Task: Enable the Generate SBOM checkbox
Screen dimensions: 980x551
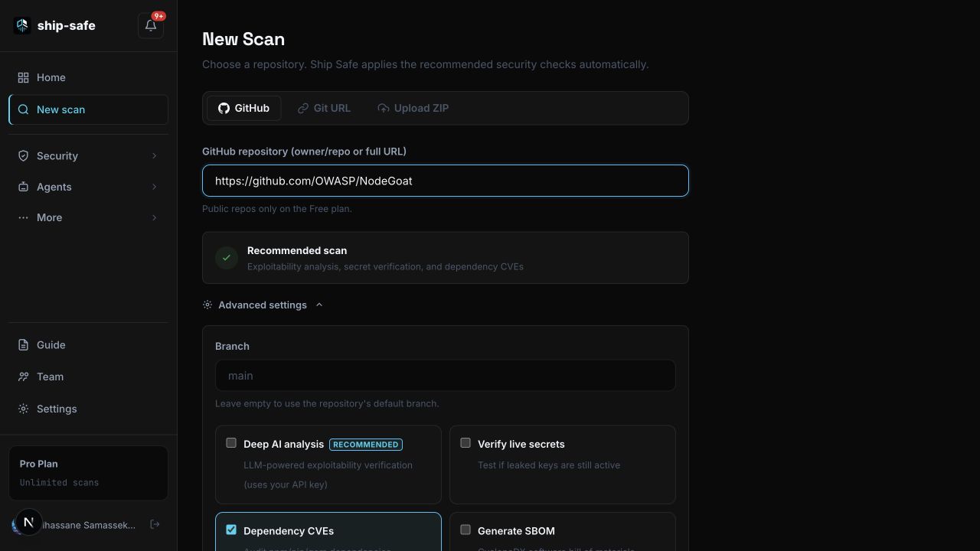Action: click(x=465, y=530)
